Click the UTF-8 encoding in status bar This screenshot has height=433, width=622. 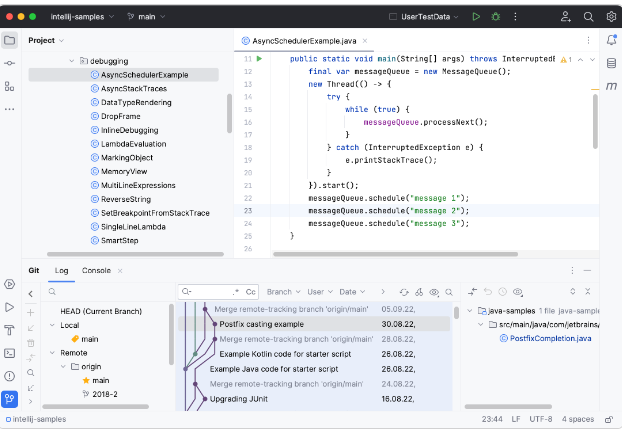pos(540,420)
